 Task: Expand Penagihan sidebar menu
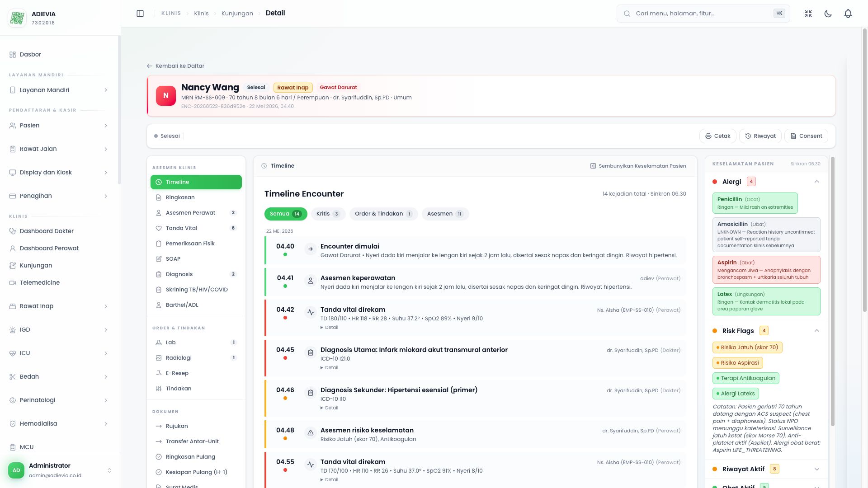60,196
